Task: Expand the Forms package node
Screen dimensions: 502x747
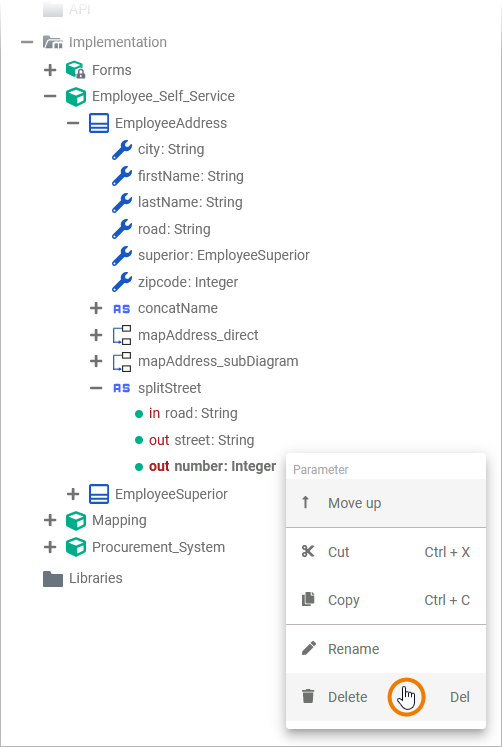Action: (x=50, y=70)
